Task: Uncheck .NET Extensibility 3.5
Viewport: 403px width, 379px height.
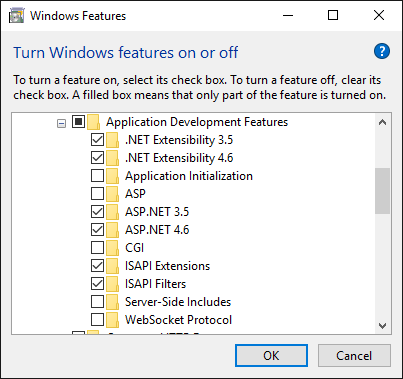Action: click(x=97, y=140)
